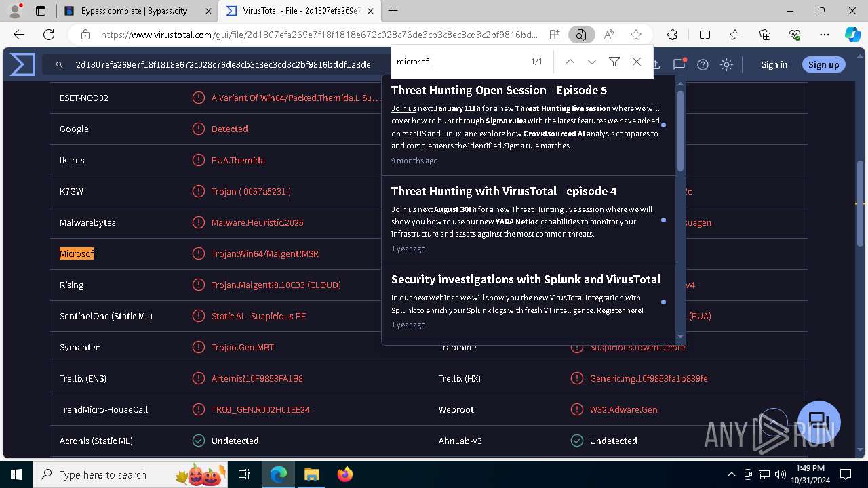Screen dimensions: 868x488
Task: Open the blue chat widget button
Action: (819, 422)
